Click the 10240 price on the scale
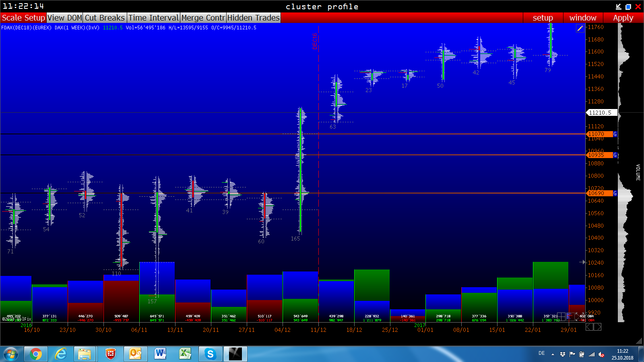This screenshot has height=362, width=644. coord(596,263)
